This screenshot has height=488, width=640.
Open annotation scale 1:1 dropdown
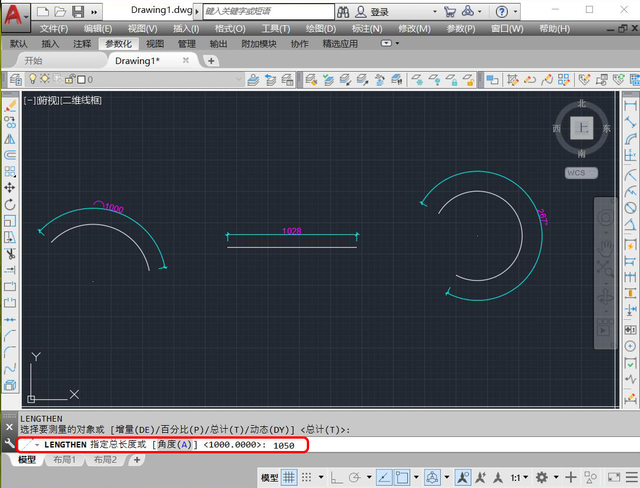519,477
